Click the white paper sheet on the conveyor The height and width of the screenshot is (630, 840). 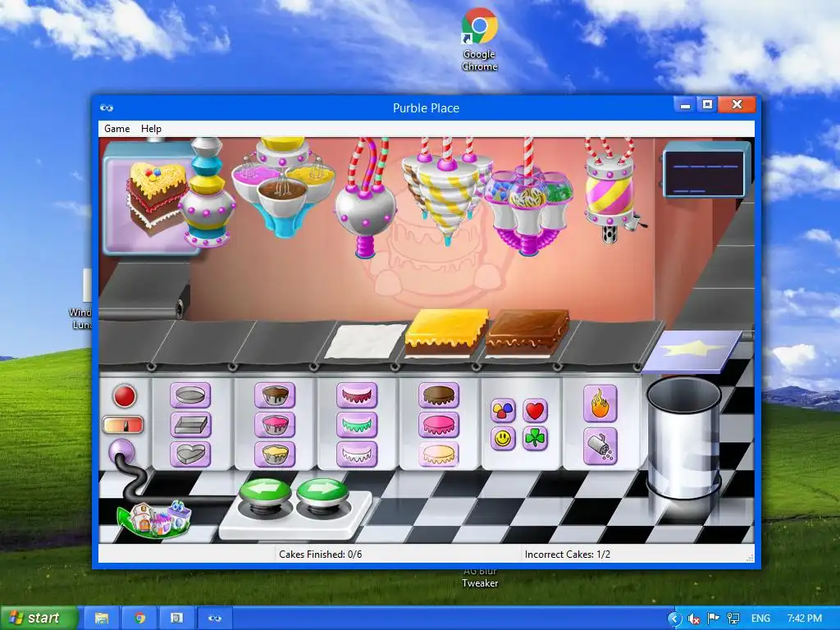366,340
